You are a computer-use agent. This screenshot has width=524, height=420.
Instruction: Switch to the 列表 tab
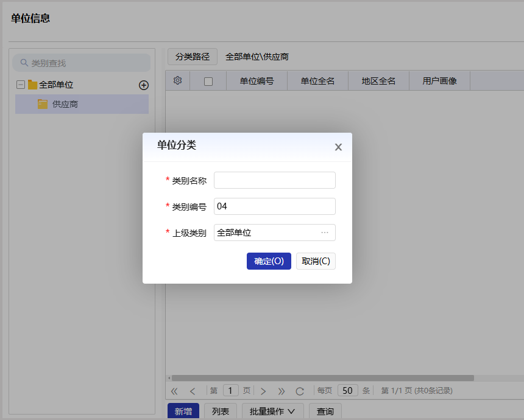(x=220, y=411)
